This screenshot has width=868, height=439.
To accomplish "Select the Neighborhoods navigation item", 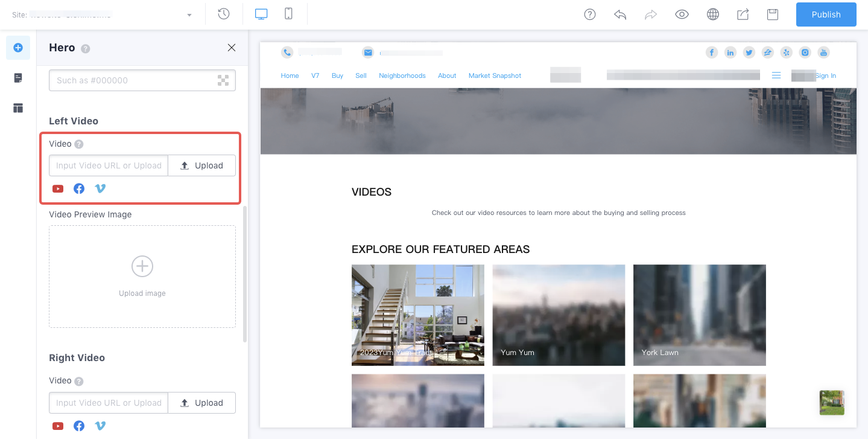I will click(x=402, y=75).
